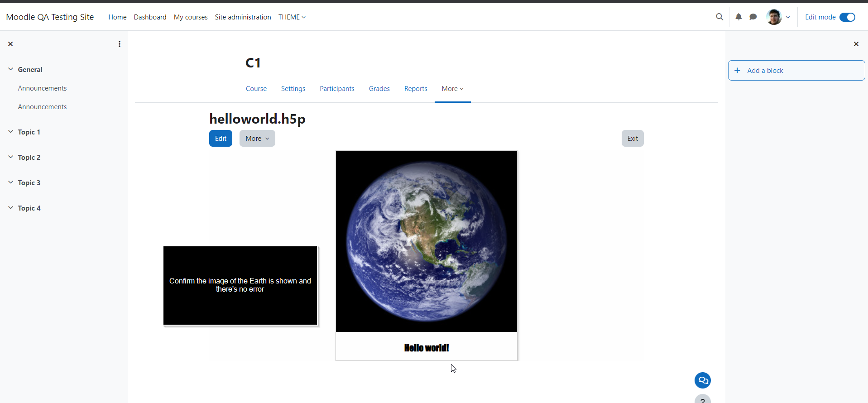This screenshot has height=403, width=868.
Task: Click the plus icon in Add a block
Action: pos(737,70)
